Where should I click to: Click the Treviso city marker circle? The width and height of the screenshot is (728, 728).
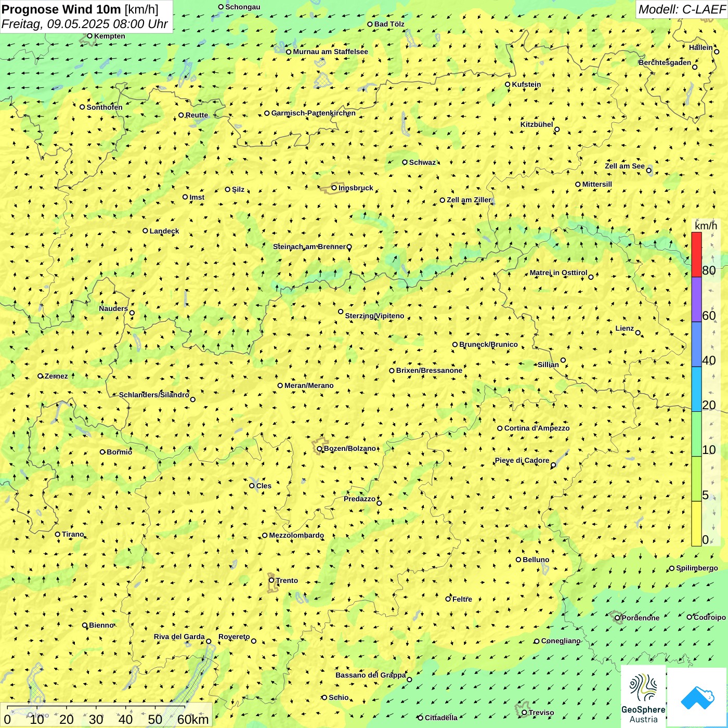click(x=524, y=712)
